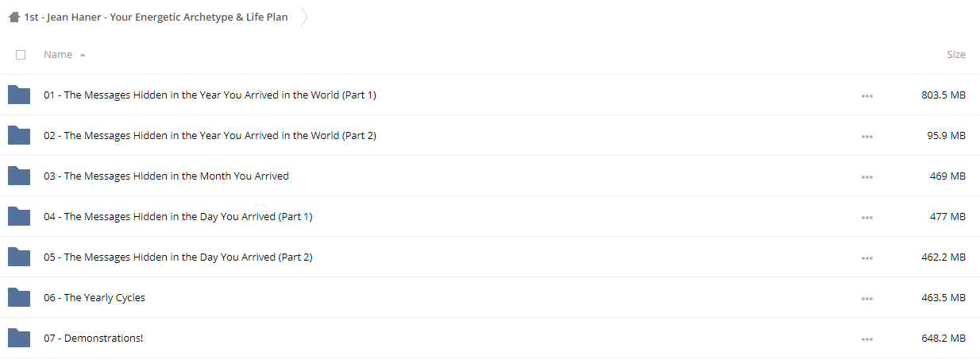980x360 pixels.
Task: Open ellipsis menu for 07 - Demonstrations!
Action: [866, 339]
